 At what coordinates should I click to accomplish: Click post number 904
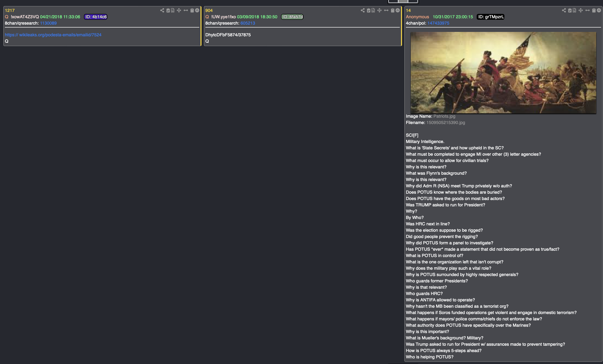click(209, 10)
